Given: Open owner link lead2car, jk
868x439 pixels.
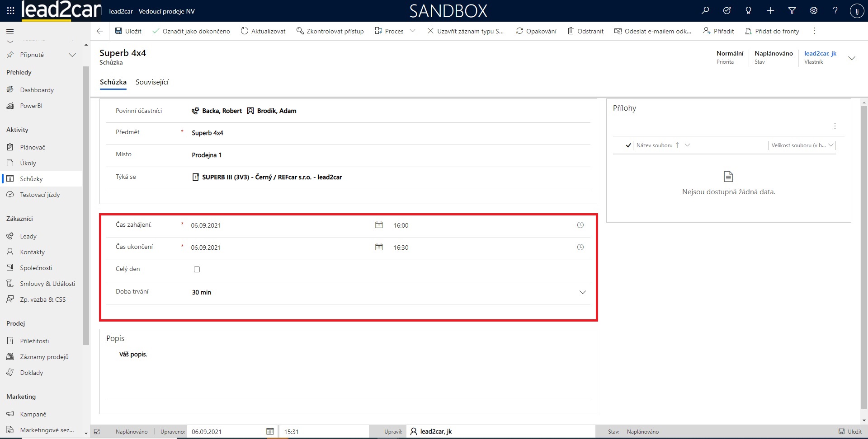Looking at the screenshot, I should (x=820, y=53).
